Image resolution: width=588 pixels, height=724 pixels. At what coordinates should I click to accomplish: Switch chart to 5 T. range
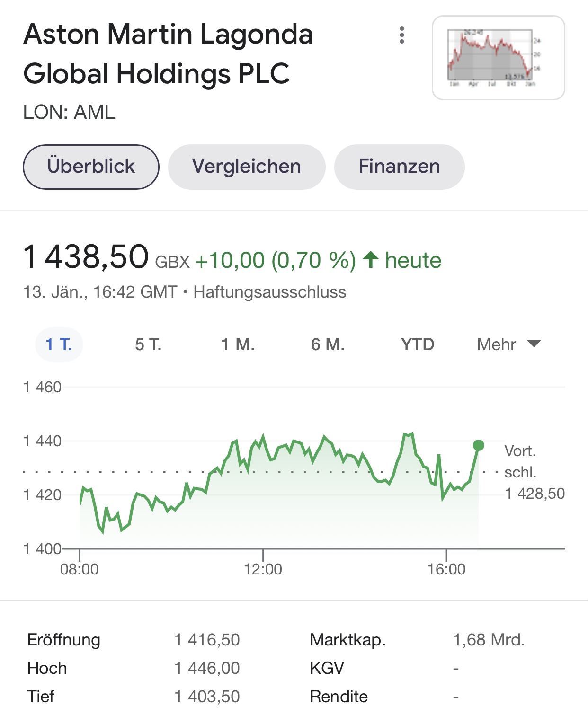click(148, 344)
